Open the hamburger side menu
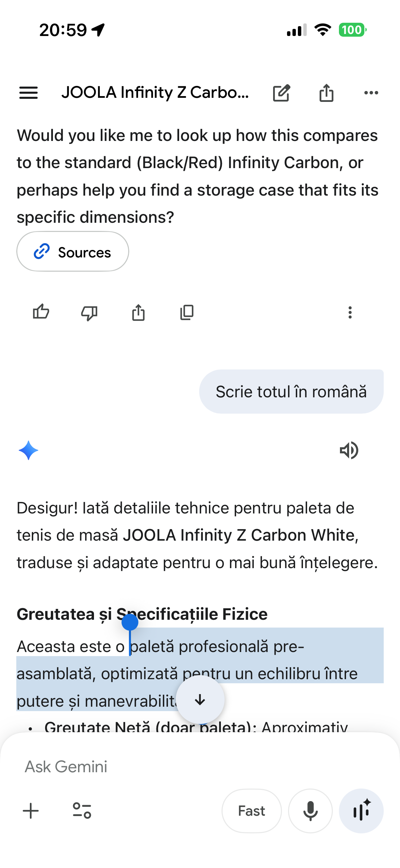 click(28, 92)
